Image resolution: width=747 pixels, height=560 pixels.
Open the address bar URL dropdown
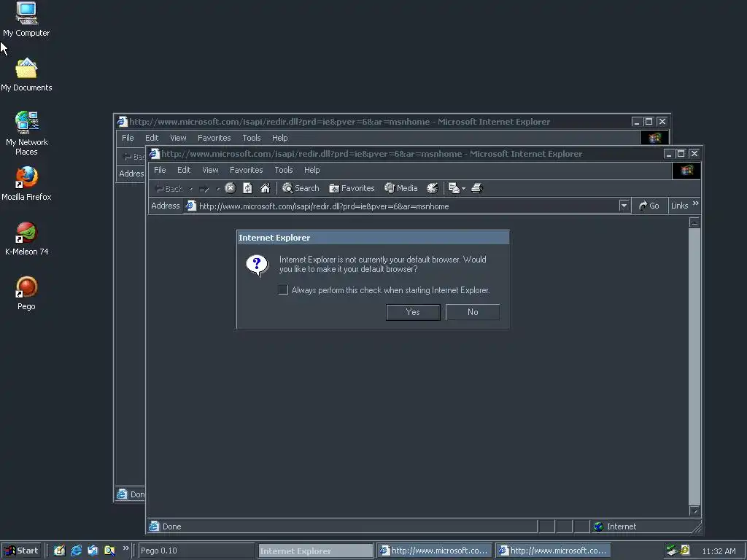(624, 206)
